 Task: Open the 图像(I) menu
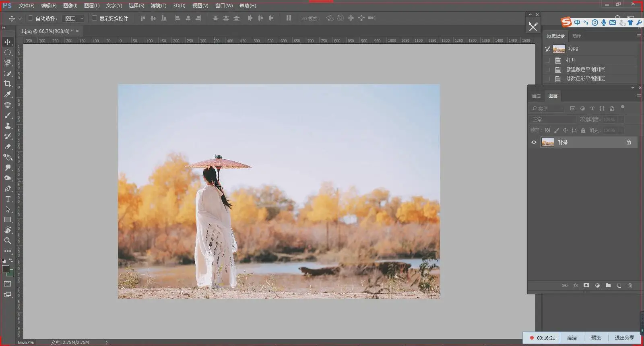tap(70, 6)
